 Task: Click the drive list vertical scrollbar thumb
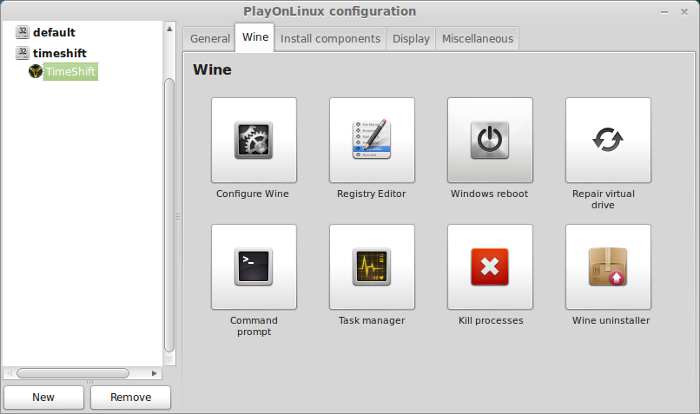click(x=169, y=215)
